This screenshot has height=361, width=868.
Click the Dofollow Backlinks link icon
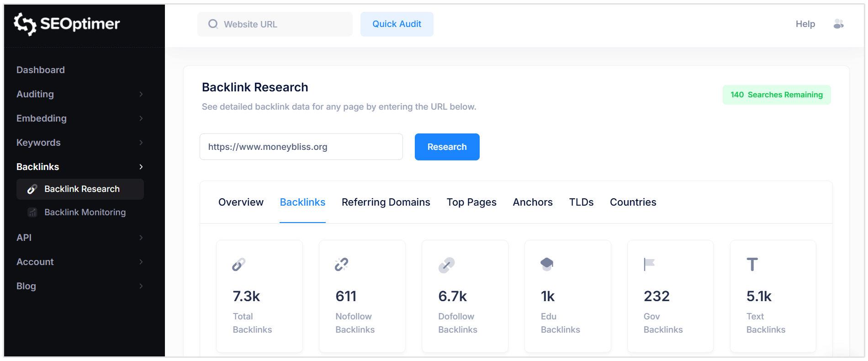point(446,265)
